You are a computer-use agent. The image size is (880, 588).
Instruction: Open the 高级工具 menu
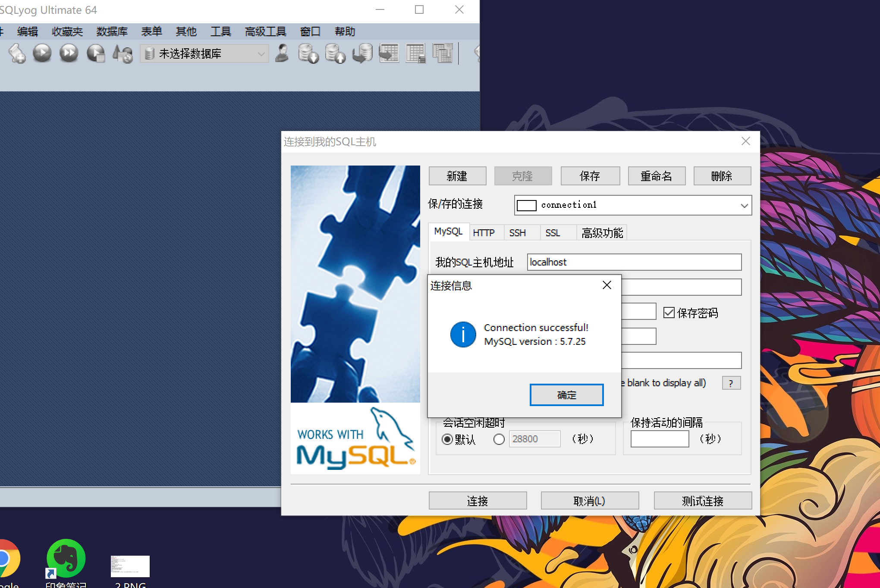click(x=265, y=31)
